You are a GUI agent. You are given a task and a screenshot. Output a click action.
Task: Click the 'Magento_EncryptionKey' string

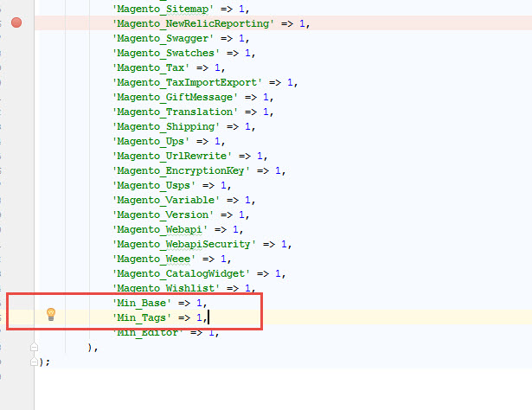(x=181, y=170)
